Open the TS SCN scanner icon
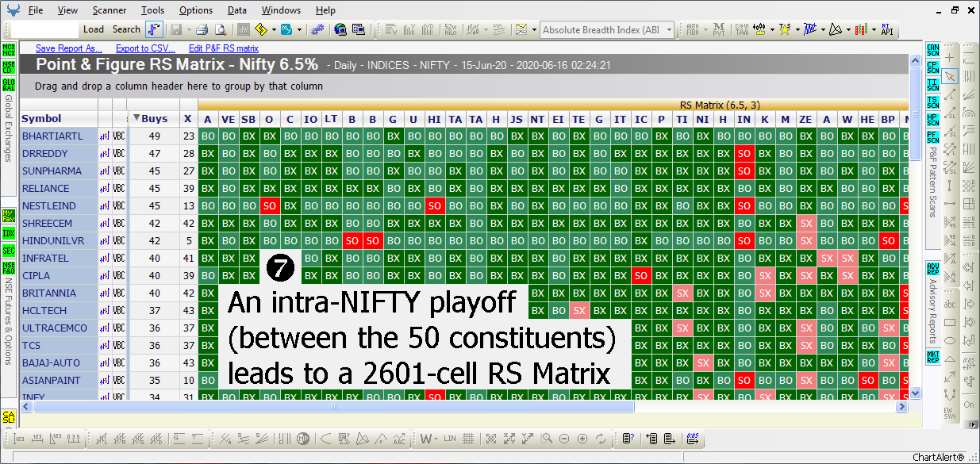Image resolution: width=980 pixels, height=464 pixels. pos(933,103)
